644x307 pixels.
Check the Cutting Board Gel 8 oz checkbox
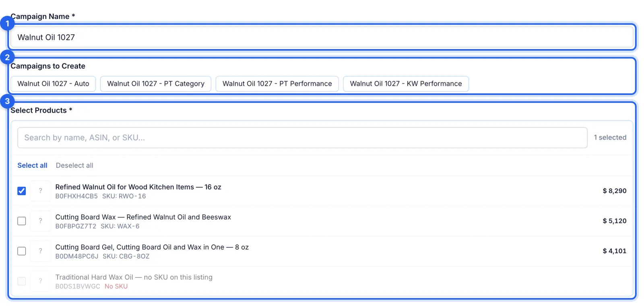click(22, 251)
